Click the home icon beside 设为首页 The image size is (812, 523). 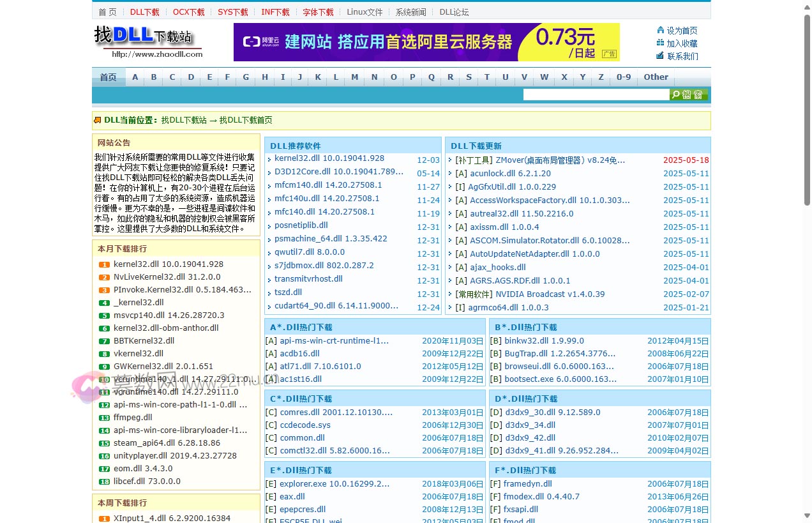click(661, 31)
